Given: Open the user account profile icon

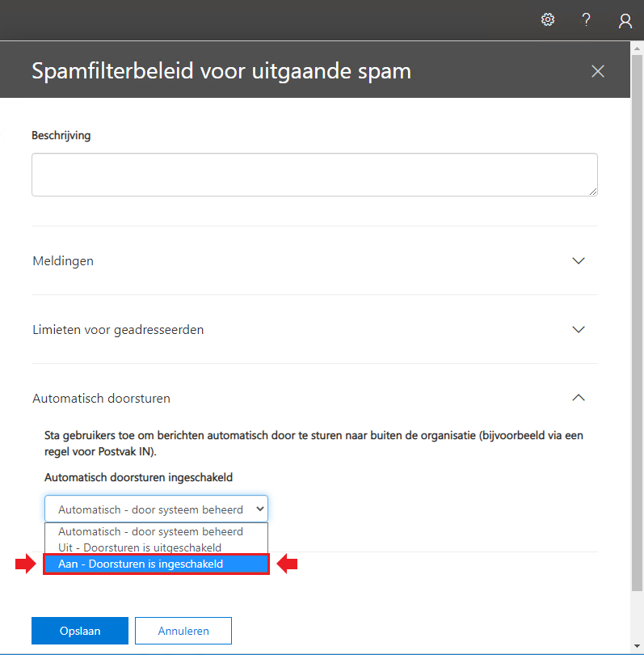Looking at the screenshot, I should [625, 20].
